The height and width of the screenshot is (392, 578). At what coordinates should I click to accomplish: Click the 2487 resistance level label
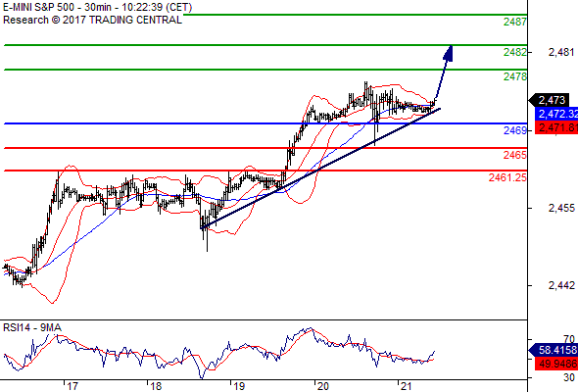coord(515,22)
